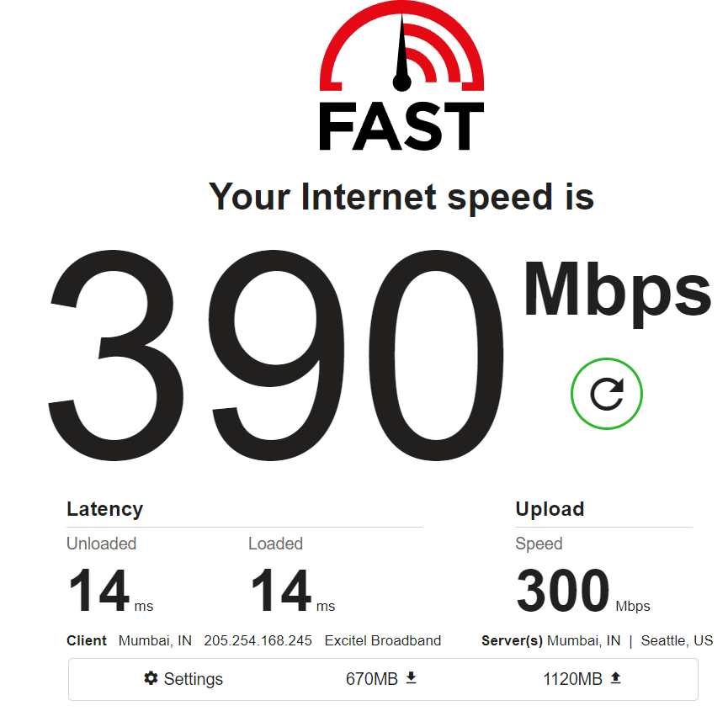Screen dimensions: 728x711
Task: Click the upload arrow icon beside 1120MB
Action: coord(615,677)
